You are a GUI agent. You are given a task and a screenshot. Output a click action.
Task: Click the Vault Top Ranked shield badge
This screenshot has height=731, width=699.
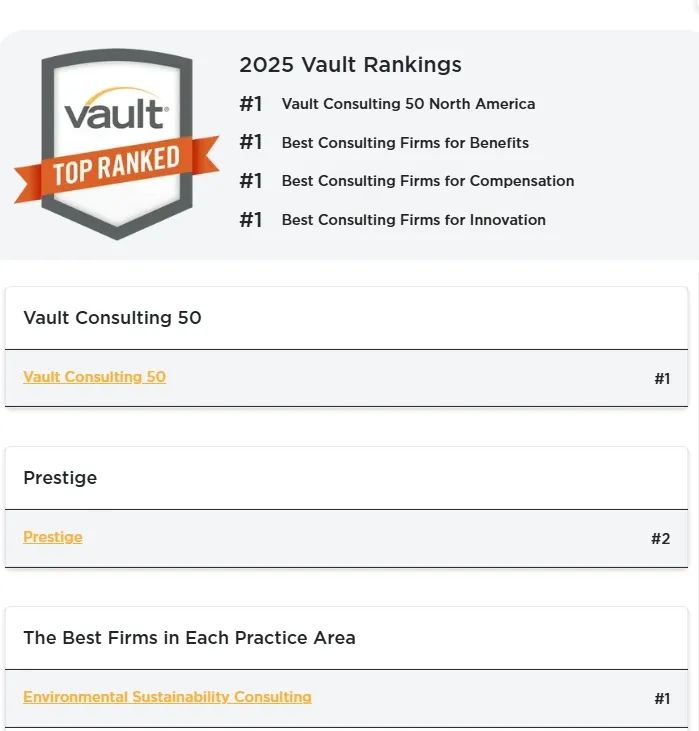click(x=117, y=144)
